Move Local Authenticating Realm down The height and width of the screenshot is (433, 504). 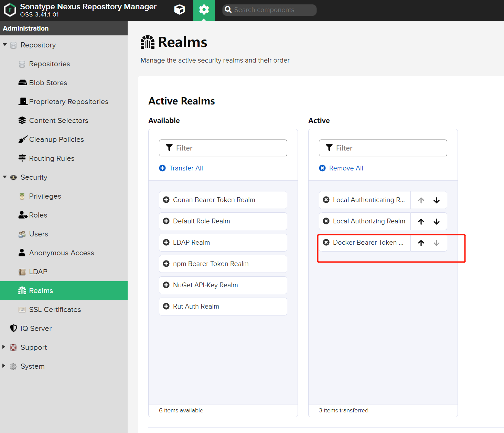point(437,200)
